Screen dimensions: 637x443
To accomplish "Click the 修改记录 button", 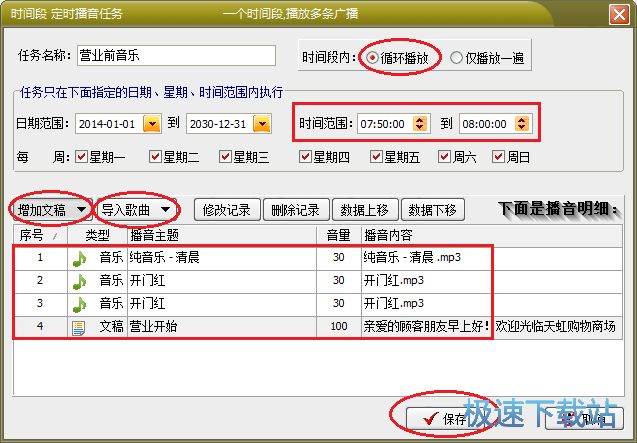I will click(227, 210).
